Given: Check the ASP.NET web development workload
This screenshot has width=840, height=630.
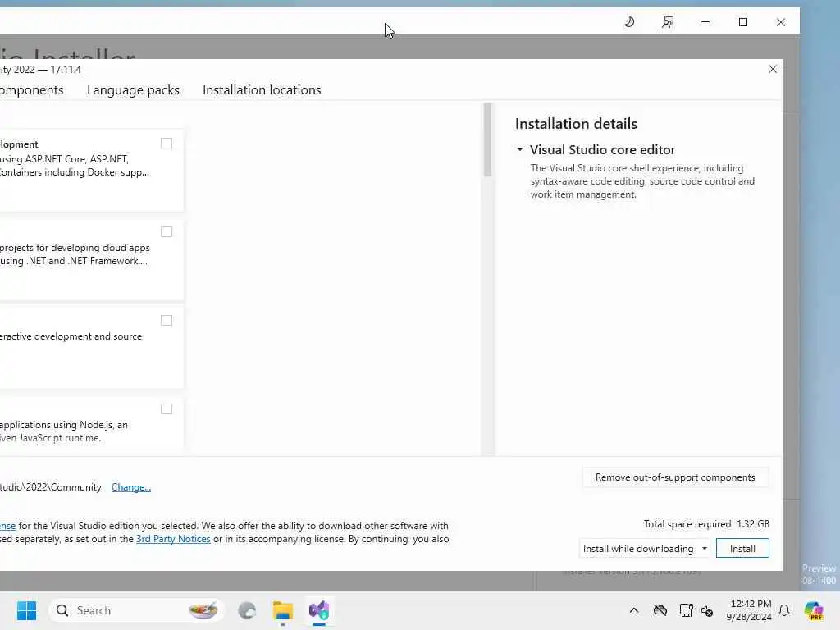Looking at the screenshot, I should pos(167,143).
